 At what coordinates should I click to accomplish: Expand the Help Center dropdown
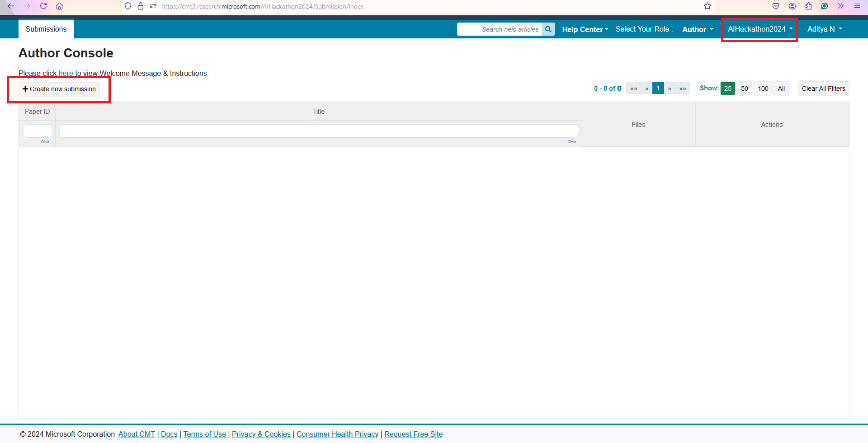click(x=585, y=29)
